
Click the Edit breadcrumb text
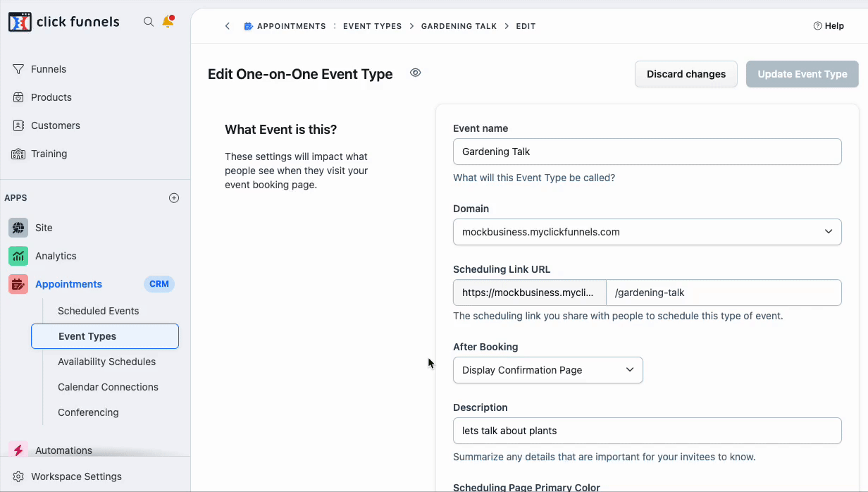[526, 26]
